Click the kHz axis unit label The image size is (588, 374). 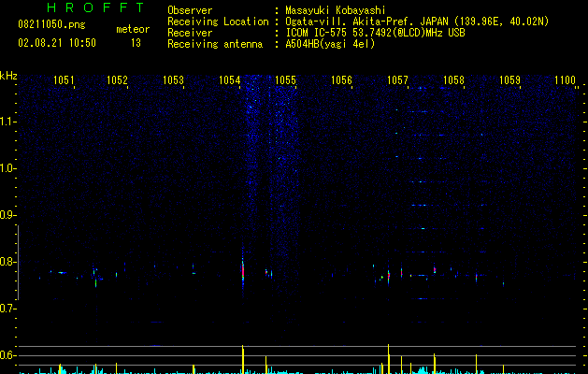tap(8, 76)
